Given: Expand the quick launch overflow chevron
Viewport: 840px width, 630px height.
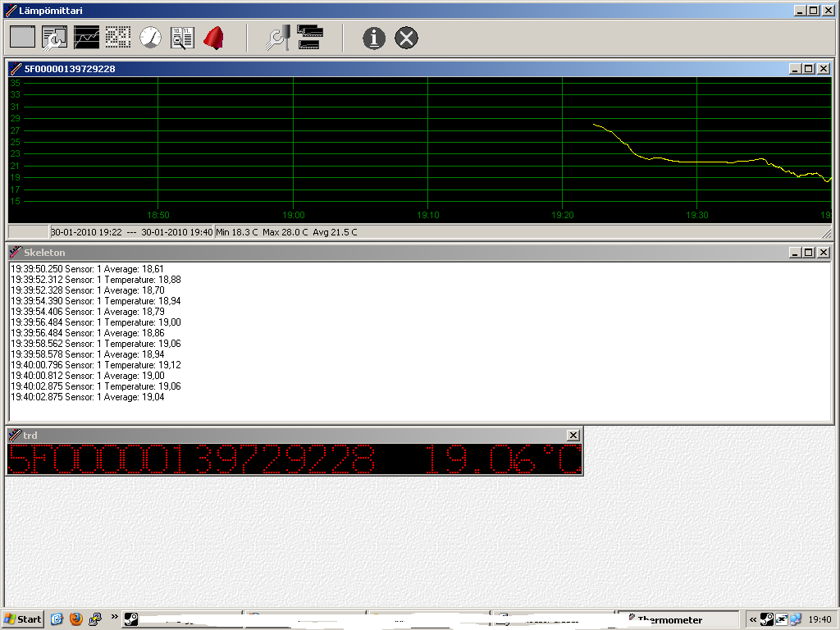Looking at the screenshot, I should click(114, 616).
